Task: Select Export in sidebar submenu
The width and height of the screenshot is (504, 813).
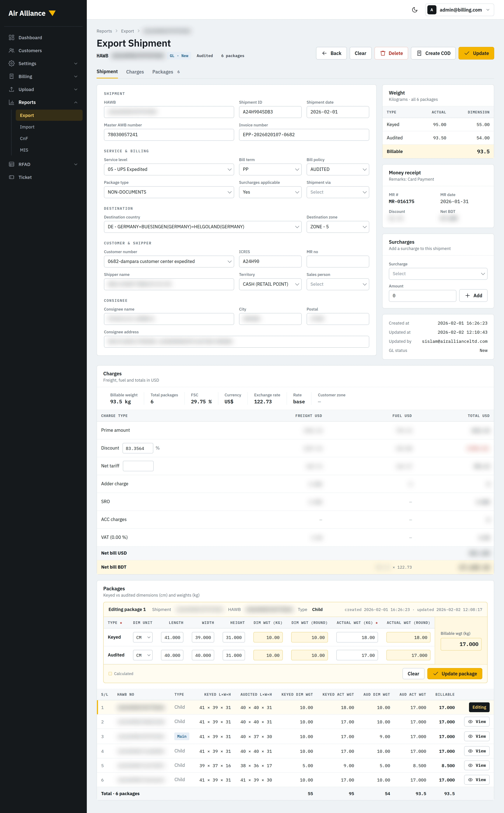Action: (49, 115)
